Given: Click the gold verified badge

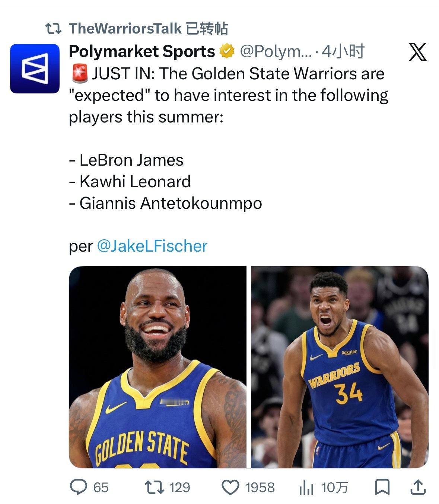Looking at the screenshot, I should click(227, 51).
